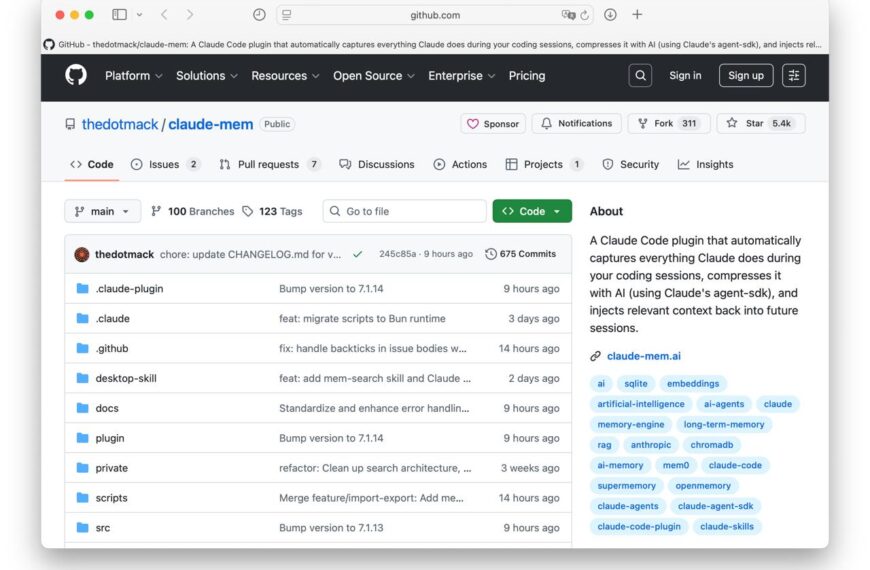Open the private folder
Screen dimensions: 870x570
[112, 468]
